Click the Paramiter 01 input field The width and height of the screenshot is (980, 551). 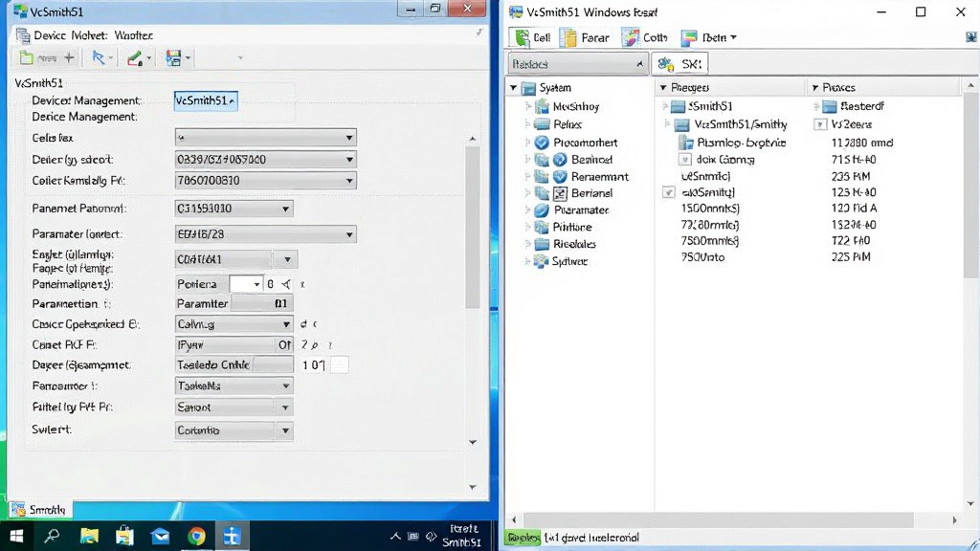(x=262, y=303)
